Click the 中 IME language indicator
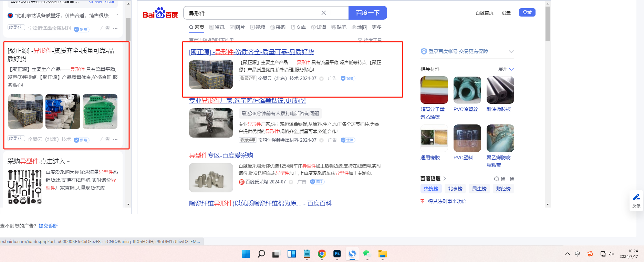 [x=578, y=254]
